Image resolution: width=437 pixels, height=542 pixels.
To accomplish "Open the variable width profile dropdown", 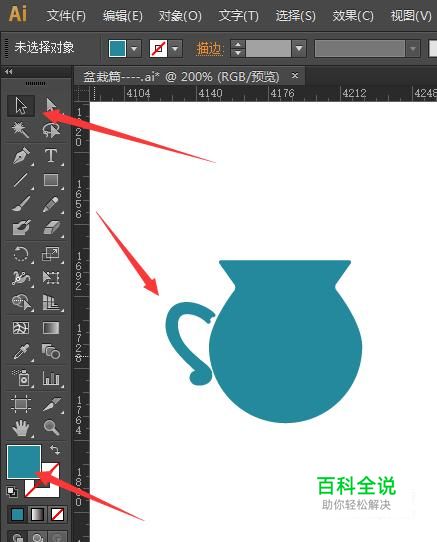I will (x=413, y=48).
